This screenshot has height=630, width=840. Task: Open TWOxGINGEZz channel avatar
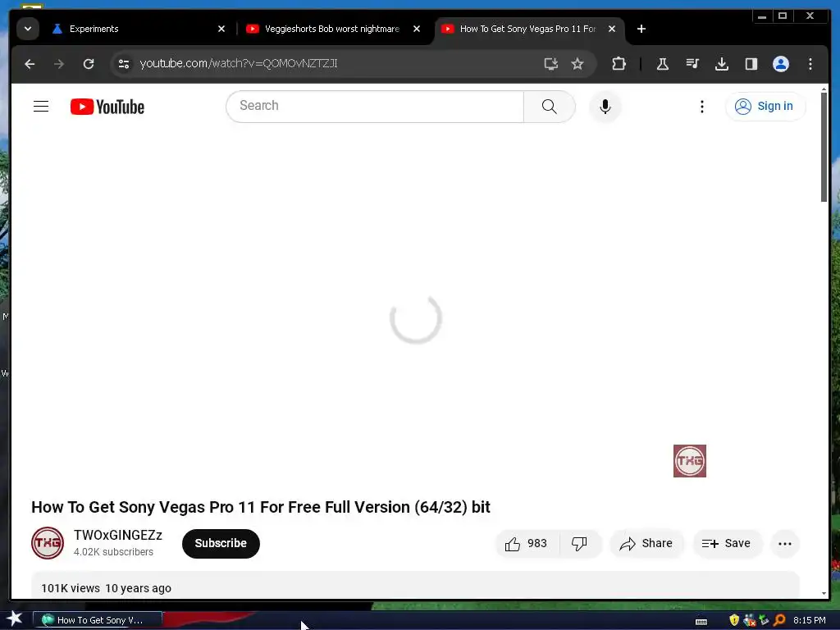[48, 543]
